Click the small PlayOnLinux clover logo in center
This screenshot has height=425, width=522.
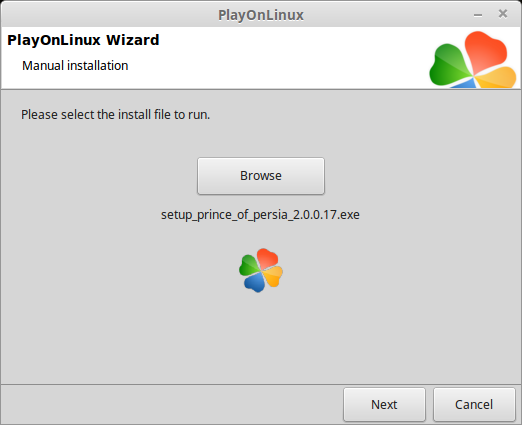261,270
